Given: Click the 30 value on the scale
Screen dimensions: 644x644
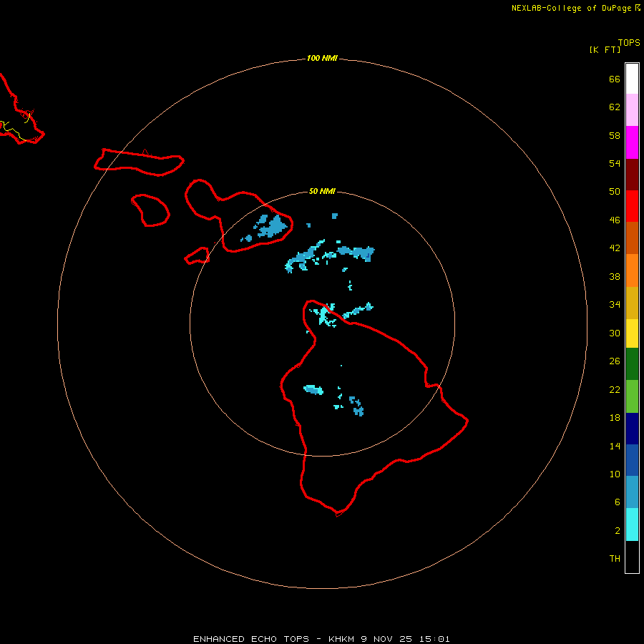Looking at the screenshot, I should (615, 333).
